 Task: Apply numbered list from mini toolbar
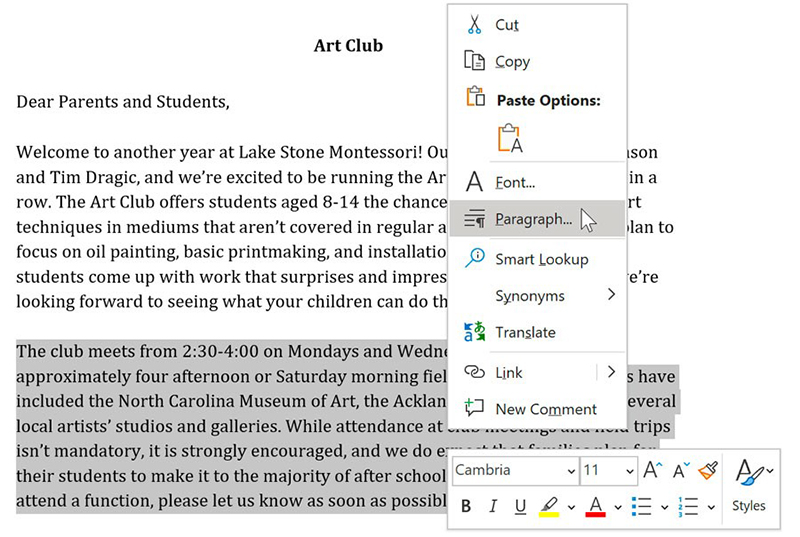click(688, 507)
